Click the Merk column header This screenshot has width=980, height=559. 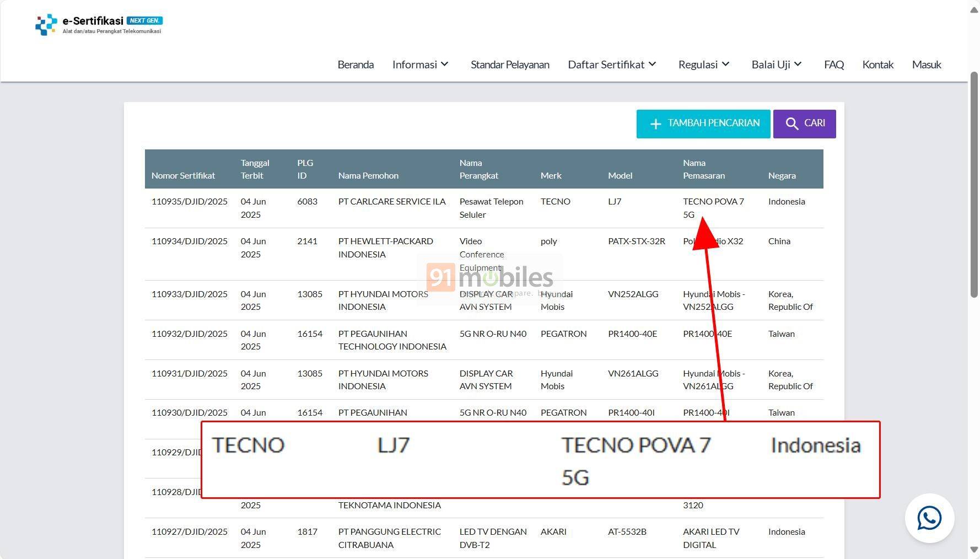click(551, 175)
